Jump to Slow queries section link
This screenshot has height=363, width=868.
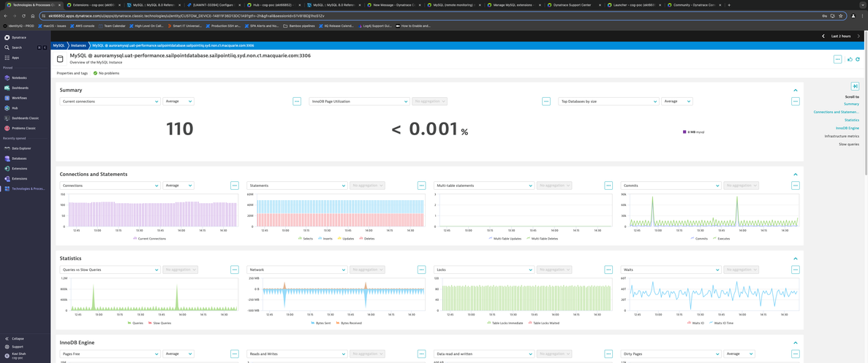pos(848,144)
